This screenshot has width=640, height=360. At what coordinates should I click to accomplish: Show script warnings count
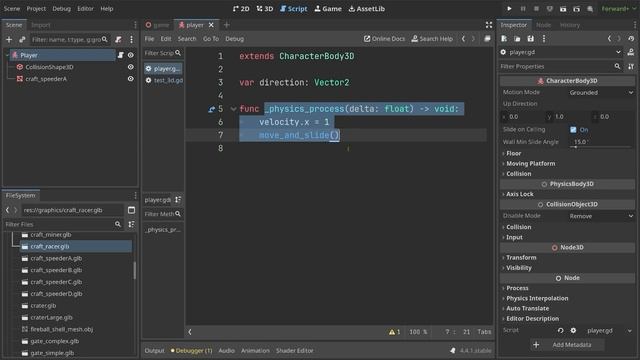pos(394,332)
